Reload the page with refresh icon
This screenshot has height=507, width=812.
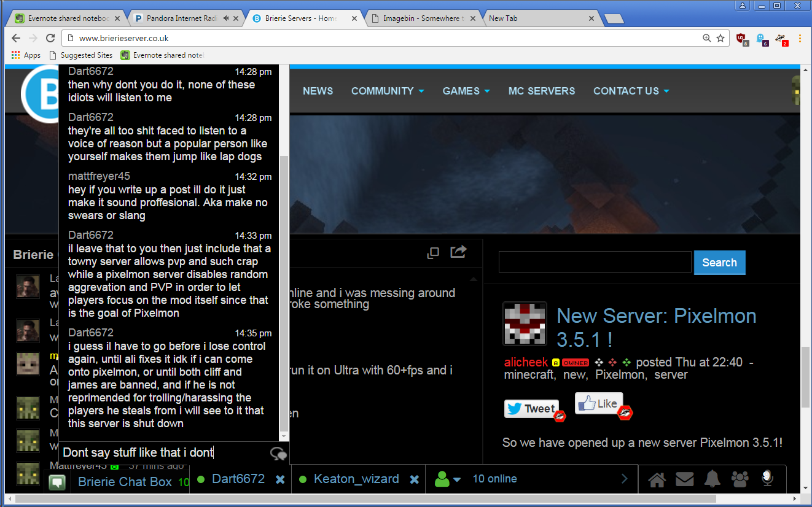point(50,38)
